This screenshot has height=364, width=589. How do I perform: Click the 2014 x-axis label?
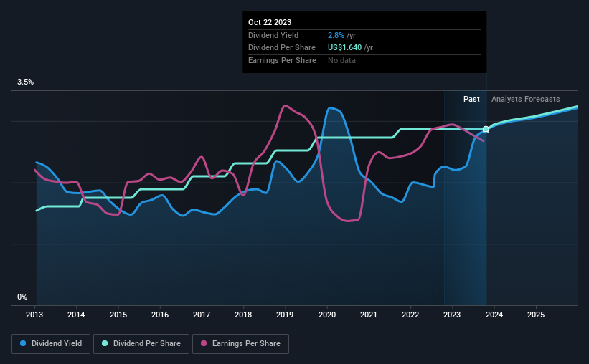click(76, 315)
